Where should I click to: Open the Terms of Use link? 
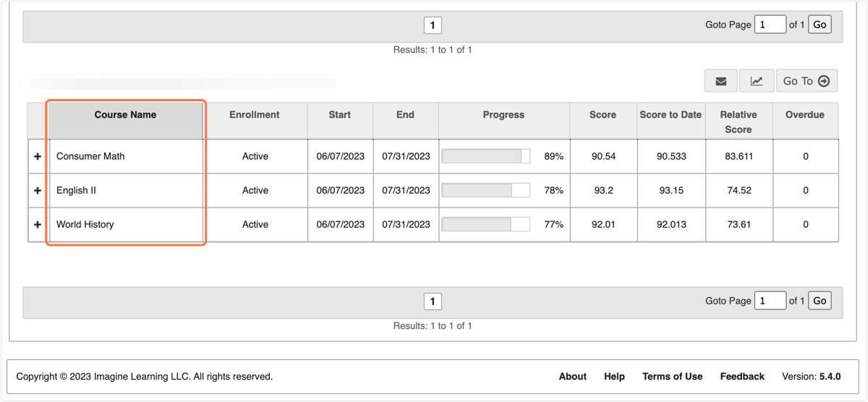point(672,377)
